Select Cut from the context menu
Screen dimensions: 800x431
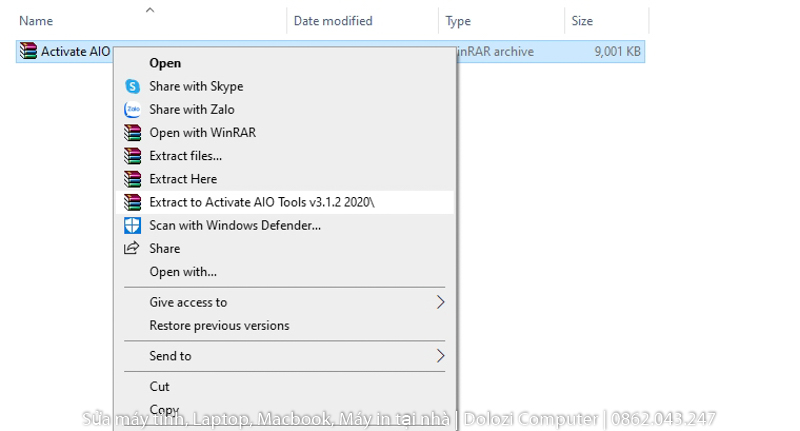tap(160, 386)
